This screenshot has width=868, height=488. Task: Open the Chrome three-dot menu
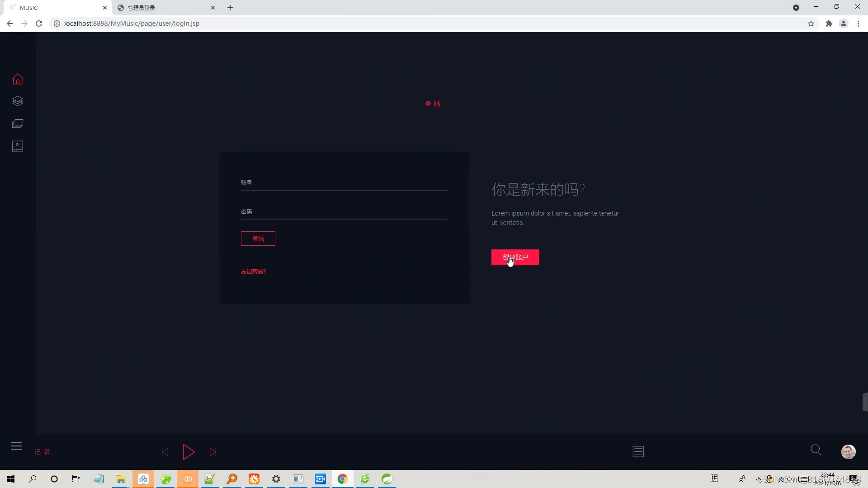tap(859, 23)
